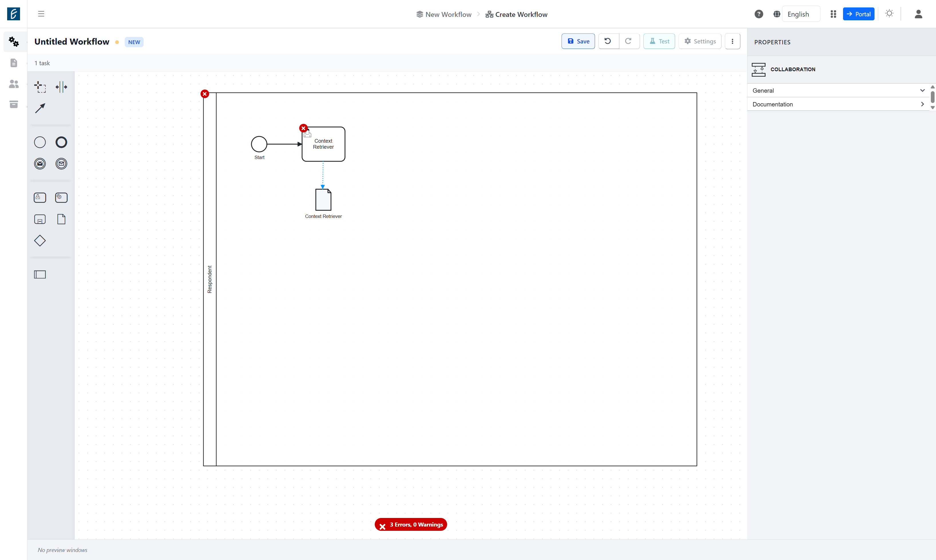Select the Context Retriever data object

pyautogui.click(x=324, y=200)
